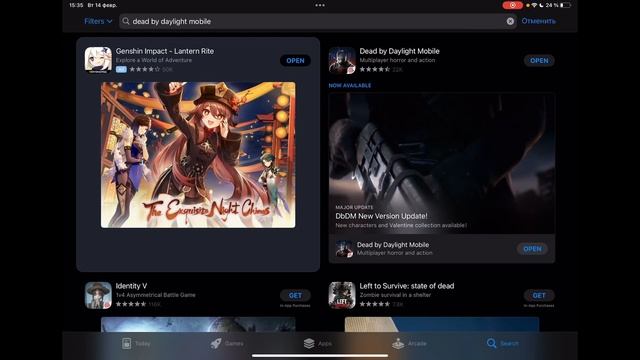Switch to the Arcade tab

(x=409, y=343)
